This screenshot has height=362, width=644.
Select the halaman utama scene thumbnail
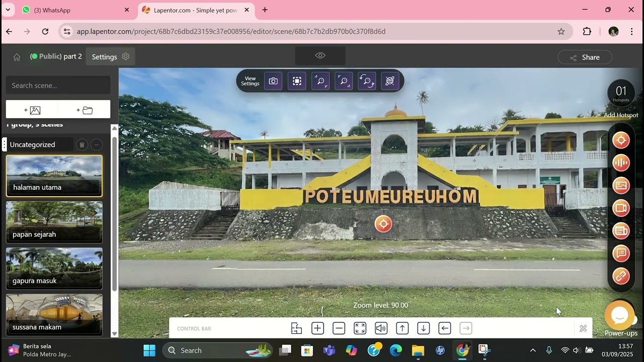tap(54, 175)
